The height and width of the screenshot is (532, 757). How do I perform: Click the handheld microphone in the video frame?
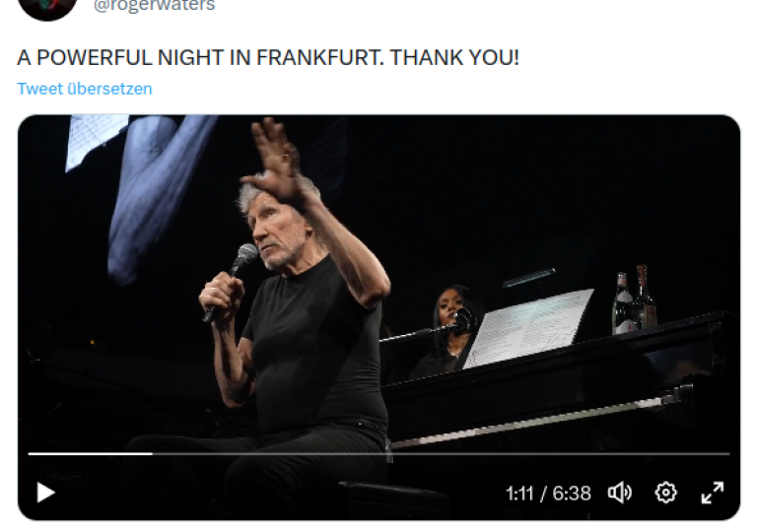pyautogui.click(x=233, y=280)
